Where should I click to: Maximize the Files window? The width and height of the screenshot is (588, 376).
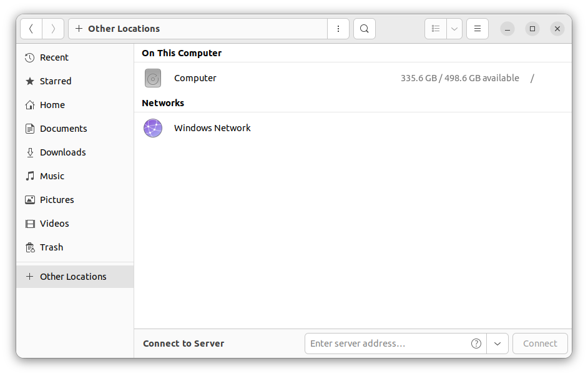pos(532,29)
